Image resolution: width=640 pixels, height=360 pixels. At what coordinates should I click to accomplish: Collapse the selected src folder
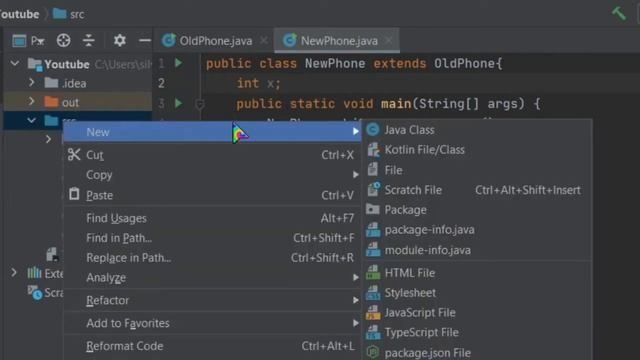(31, 121)
